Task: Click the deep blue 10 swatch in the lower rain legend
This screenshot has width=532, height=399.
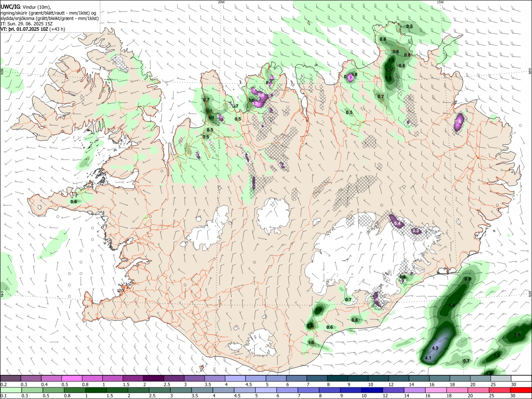Action: click(x=372, y=390)
